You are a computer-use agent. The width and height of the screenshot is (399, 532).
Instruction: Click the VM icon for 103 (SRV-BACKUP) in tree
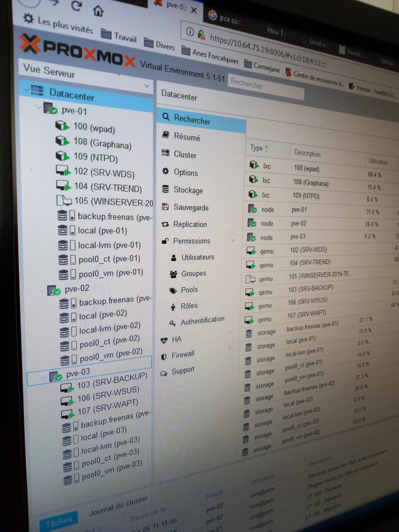(x=67, y=388)
